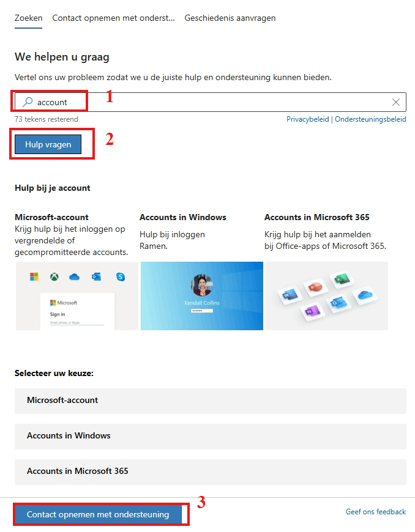Click the Kendall Collins avatar picture
The width and height of the screenshot is (415, 532).
202,286
